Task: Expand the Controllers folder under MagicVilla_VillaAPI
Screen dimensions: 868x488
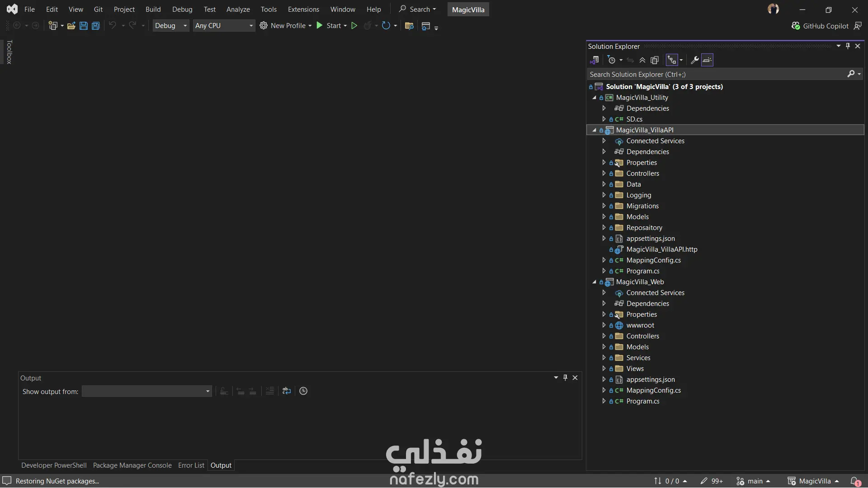Action: 604,174
